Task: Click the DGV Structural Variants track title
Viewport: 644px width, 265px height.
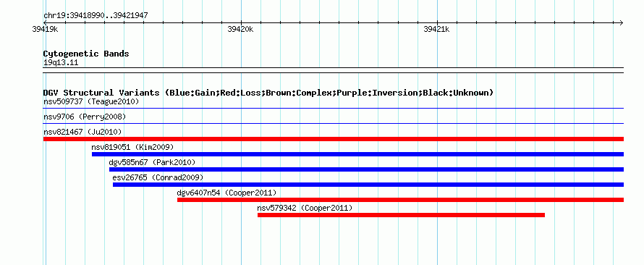Action: pos(268,93)
